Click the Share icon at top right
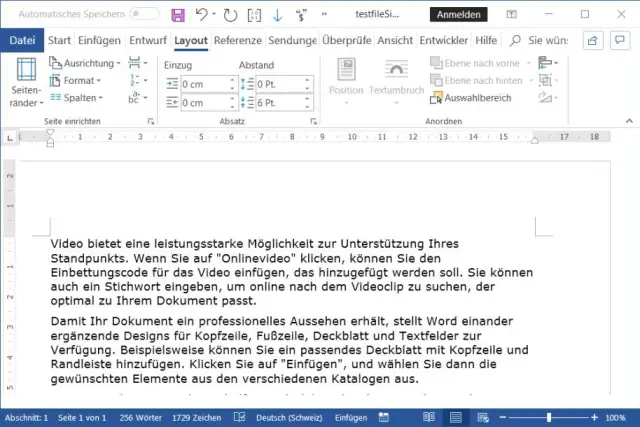640x427 pixels. click(x=592, y=41)
